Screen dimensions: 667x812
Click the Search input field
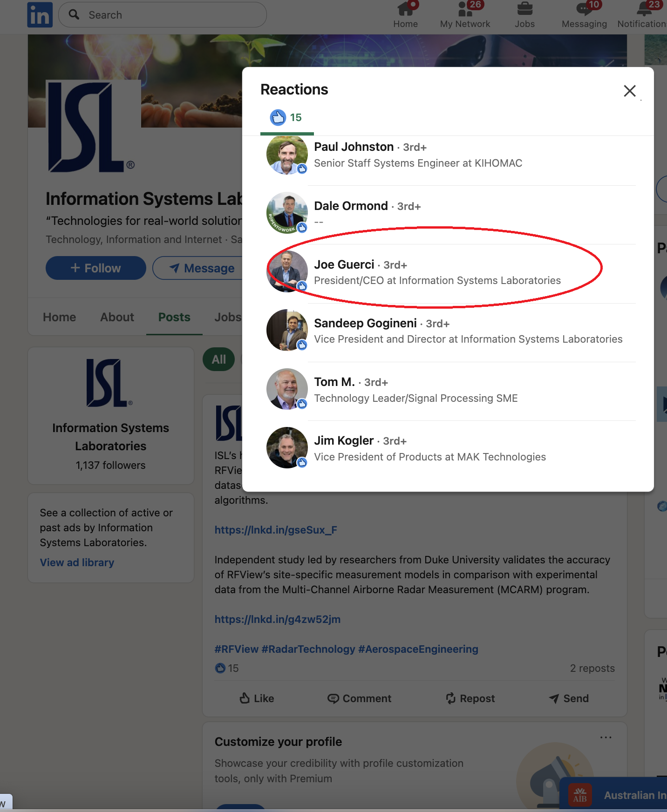click(x=163, y=15)
